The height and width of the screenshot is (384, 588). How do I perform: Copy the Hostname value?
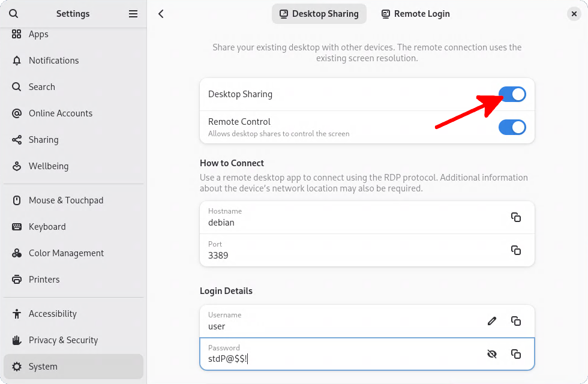click(x=515, y=217)
